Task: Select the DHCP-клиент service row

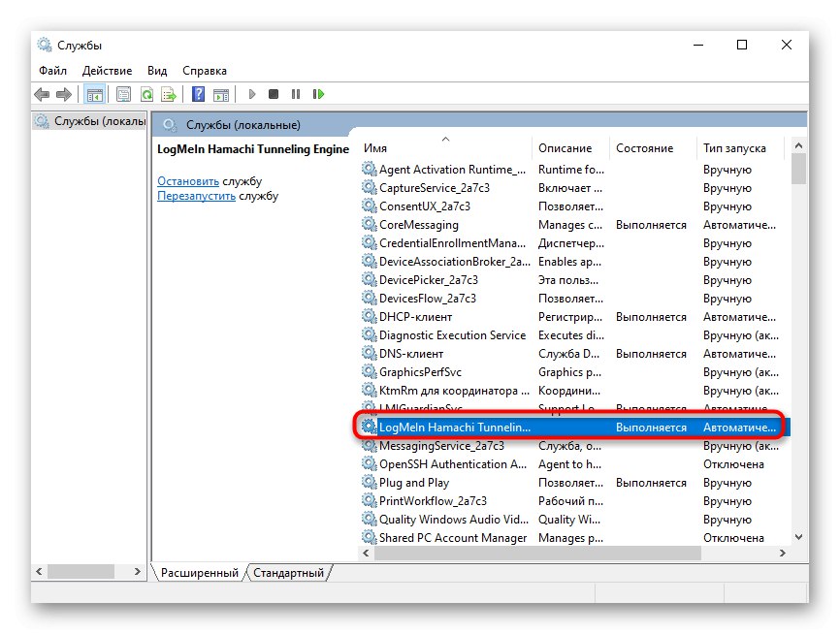Action: (415, 317)
